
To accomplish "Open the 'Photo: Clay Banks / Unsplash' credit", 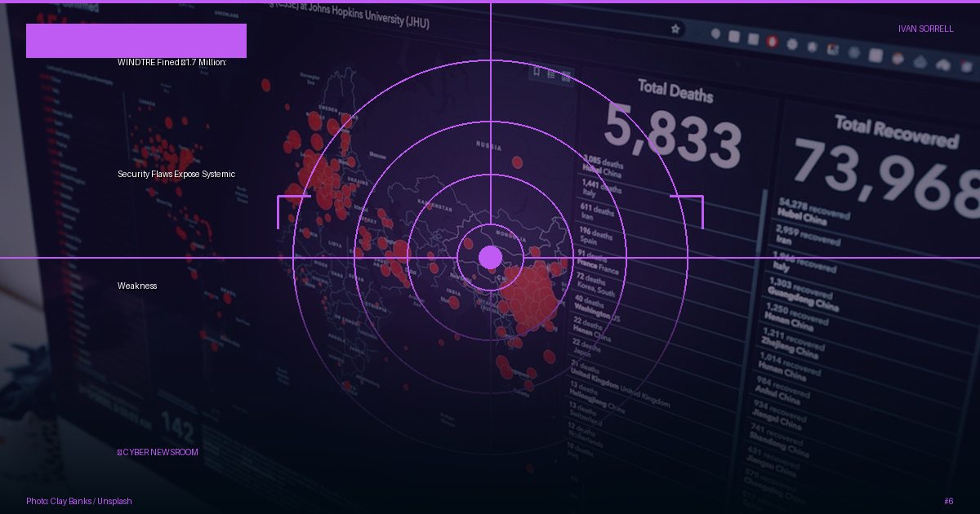I will pyautogui.click(x=79, y=501).
